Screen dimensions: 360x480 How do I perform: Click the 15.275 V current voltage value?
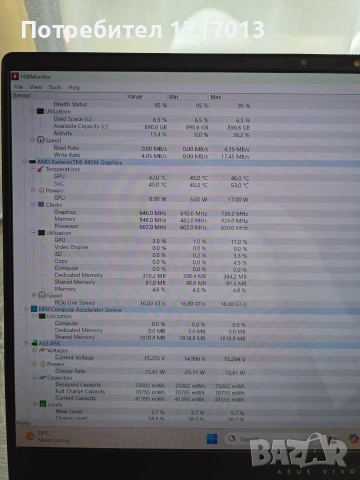[154, 358]
